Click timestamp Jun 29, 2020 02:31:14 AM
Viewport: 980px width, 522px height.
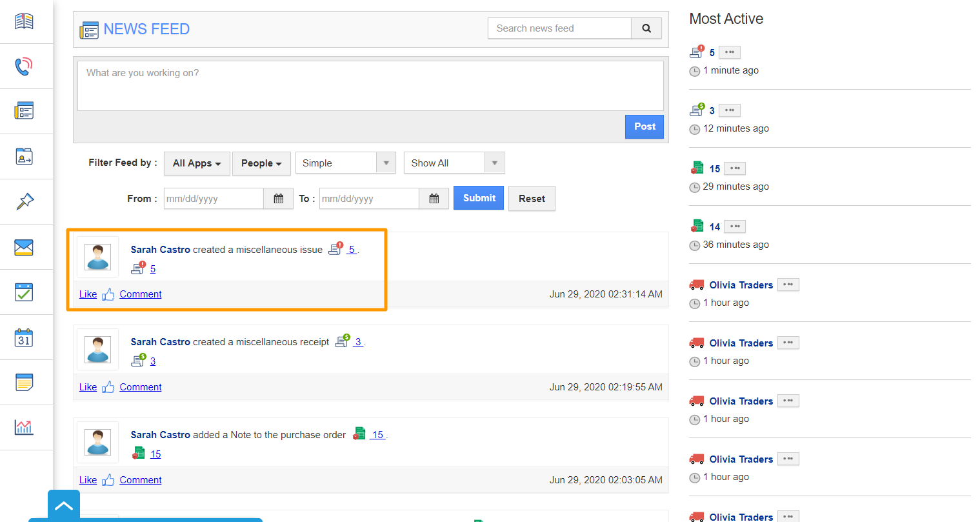pyautogui.click(x=606, y=294)
